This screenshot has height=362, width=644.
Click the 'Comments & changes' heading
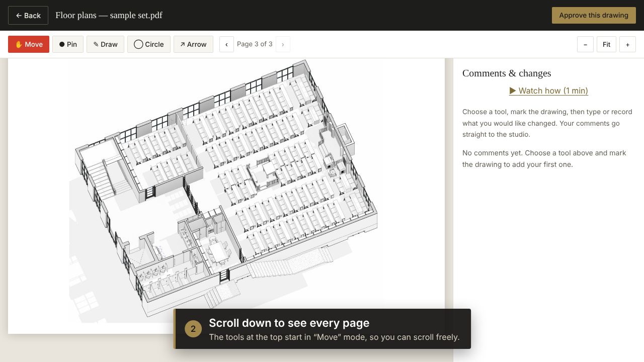tap(507, 73)
